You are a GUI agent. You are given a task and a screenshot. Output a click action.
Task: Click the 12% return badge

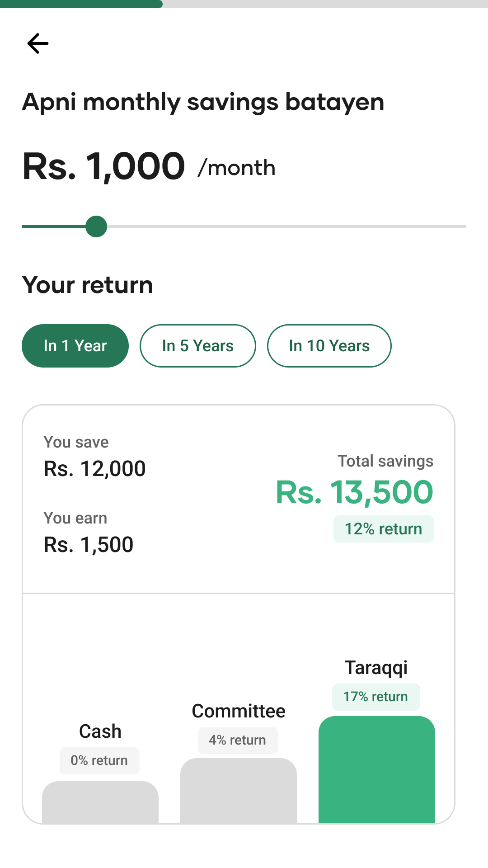(x=383, y=529)
